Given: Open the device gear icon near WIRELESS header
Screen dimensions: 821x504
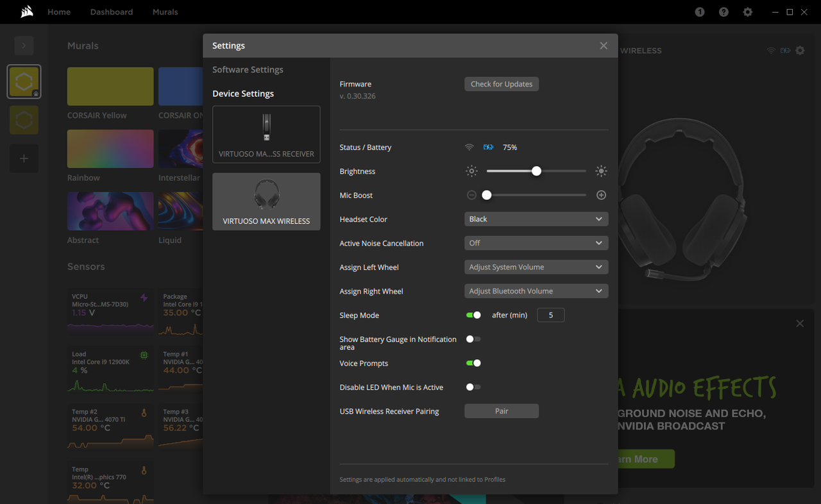Looking at the screenshot, I should coord(800,50).
